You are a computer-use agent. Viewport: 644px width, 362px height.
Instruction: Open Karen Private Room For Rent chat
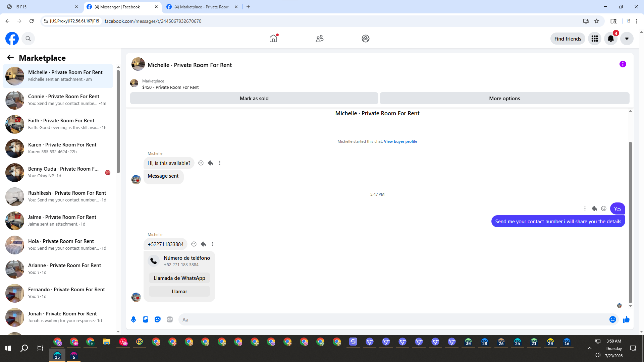(x=58, y=148)
